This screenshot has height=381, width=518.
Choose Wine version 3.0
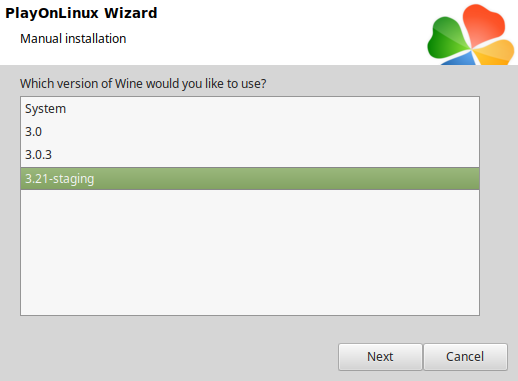(x=250, y=132)
